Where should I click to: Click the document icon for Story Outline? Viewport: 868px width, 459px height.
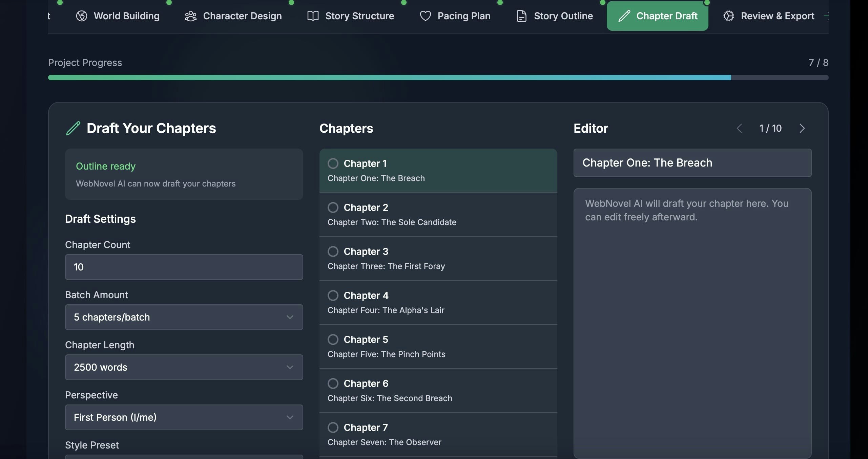(x=521, y=16)
